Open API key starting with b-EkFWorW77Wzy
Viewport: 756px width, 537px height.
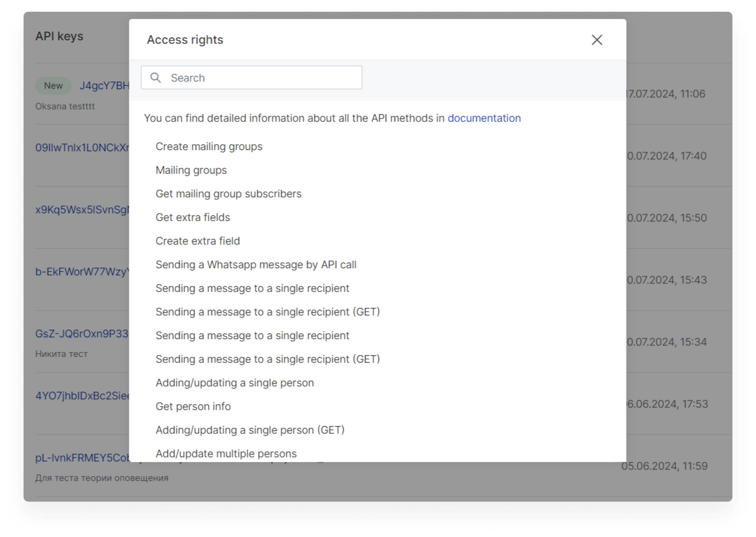pos(82,272)
